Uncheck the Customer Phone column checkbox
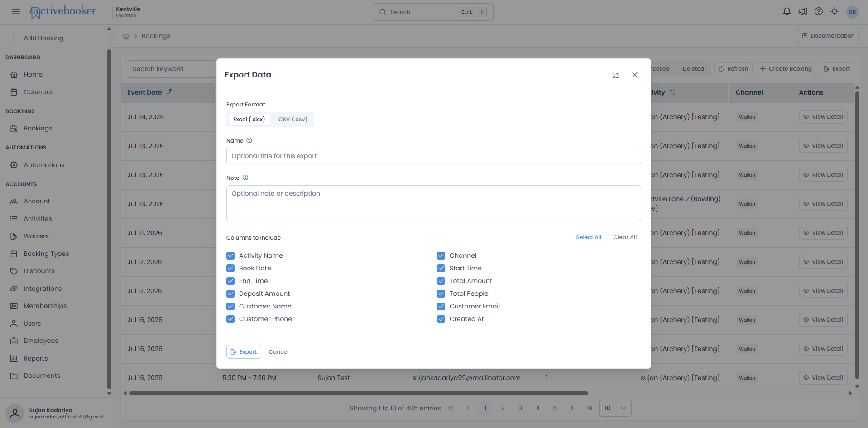The width and height of the screenshot is (868, 428). [230, 319]
